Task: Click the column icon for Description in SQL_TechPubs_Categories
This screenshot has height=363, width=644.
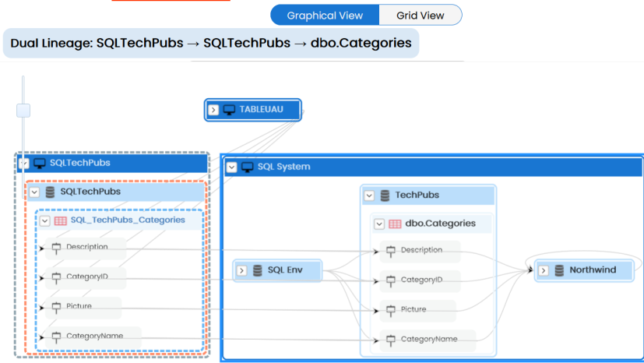Action: click(x=56, y=248)
